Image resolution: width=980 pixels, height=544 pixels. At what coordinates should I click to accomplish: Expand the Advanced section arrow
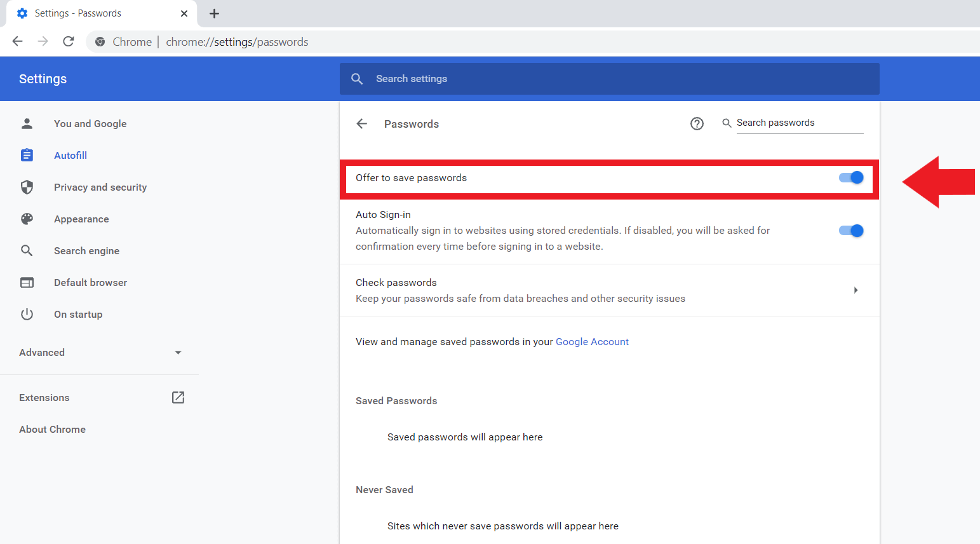[178, 353]
